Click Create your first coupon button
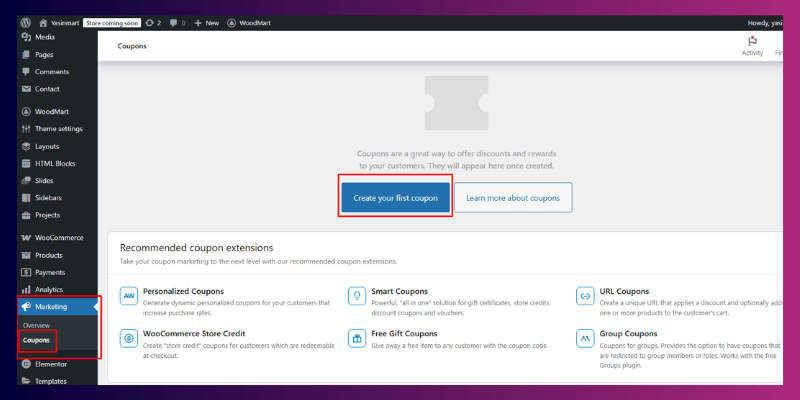Screen dimensions: 800x400 pos(395,198)
